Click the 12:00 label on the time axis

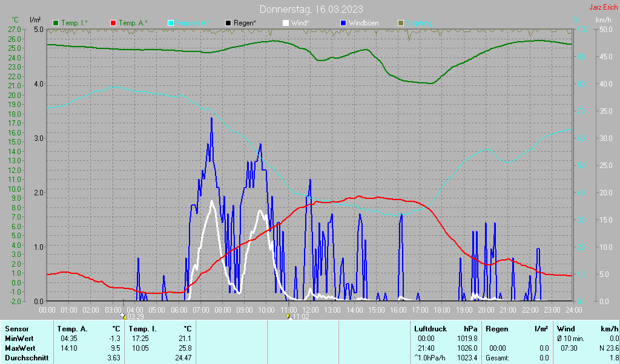310,310
